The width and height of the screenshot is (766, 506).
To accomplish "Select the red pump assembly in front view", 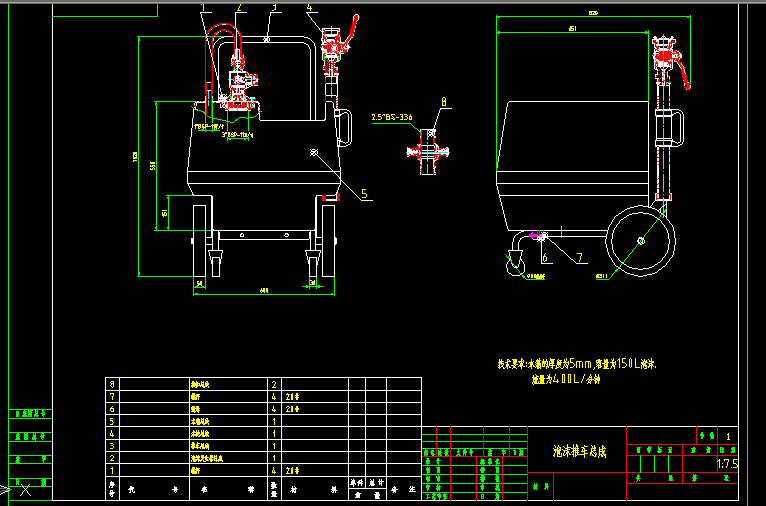I will point(238,90).
